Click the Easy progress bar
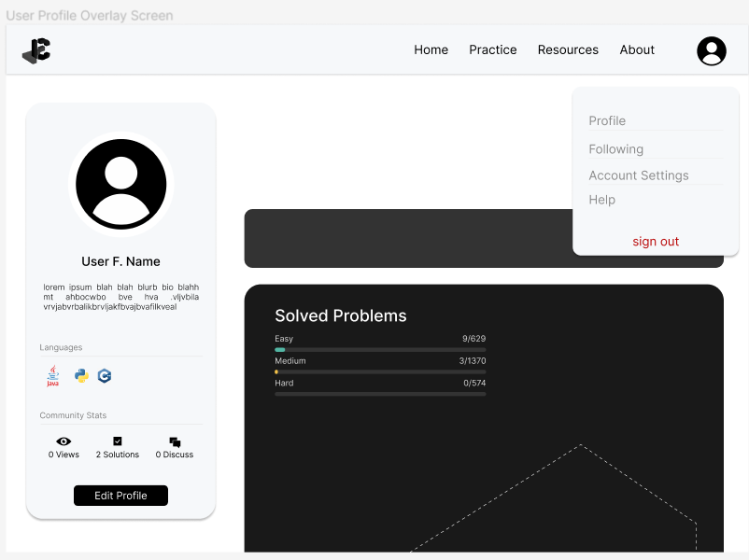The width and height of the screenshot is (749, 560). 380,350
